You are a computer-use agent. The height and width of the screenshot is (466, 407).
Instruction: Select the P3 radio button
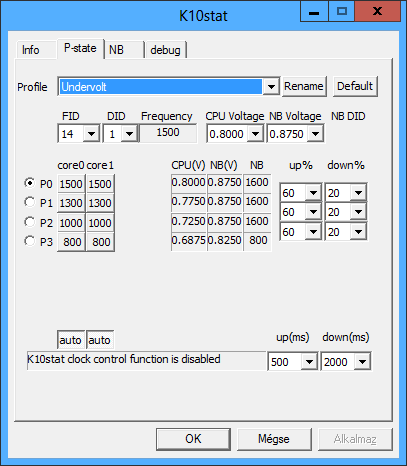click(x=30, y=241)
